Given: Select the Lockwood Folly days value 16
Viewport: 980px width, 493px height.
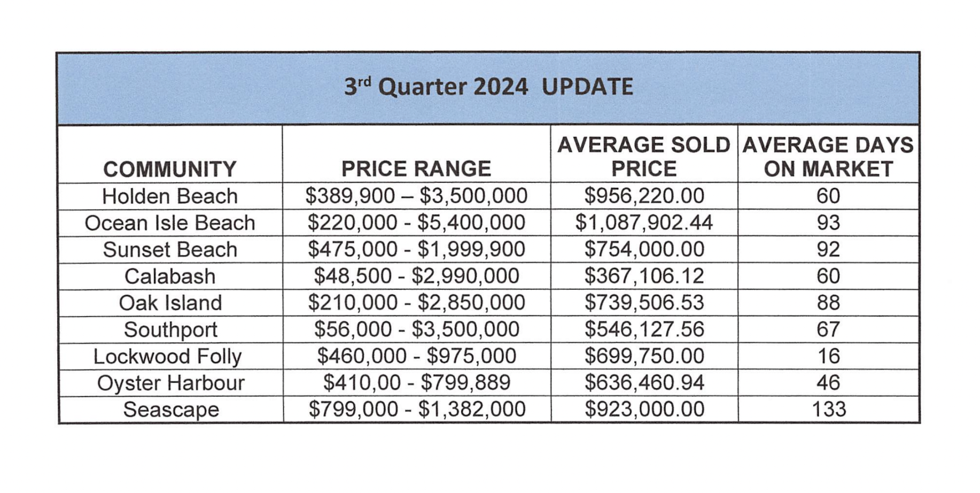Looking at the screenshot, I should (x=828, y=356).
